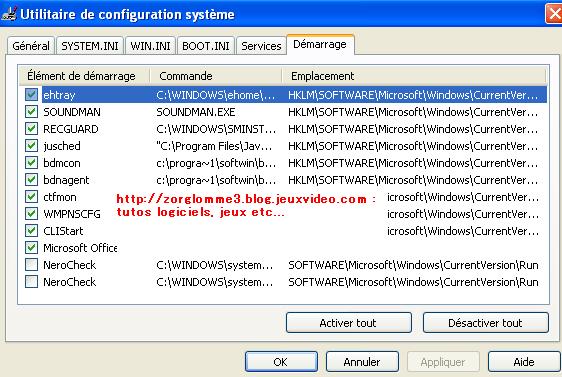Select the WMPNSCFG entry text
Image resolution: width=562 pixels, height=377 pixels.
point(72,214)
